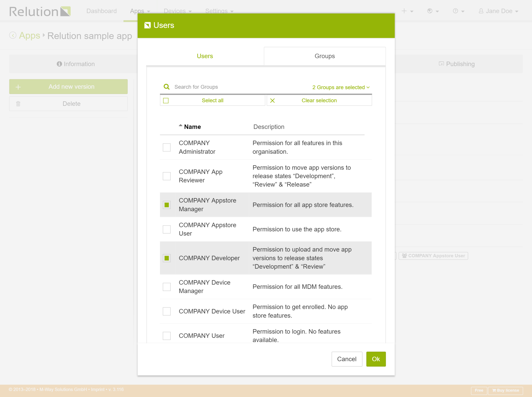The height and width of the screenshot is (397, 532).
Task: Click the Clear selection button
Action: tap(319, 100)
